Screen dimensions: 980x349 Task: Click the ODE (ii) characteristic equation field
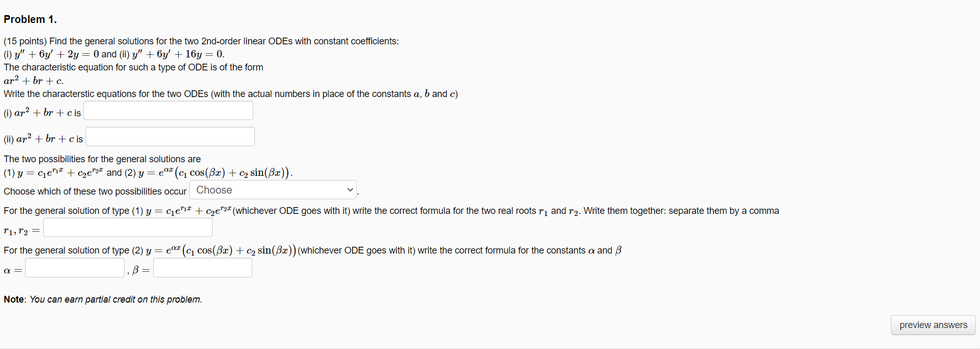point(170,137)
